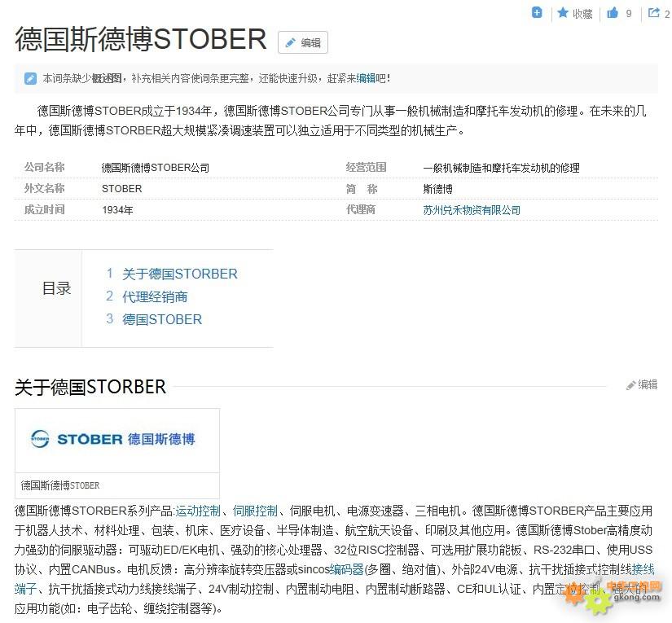The width and height of the screenshot is (672, 623).
Task: Open the 编码器 link
Action: click(347, 569)
